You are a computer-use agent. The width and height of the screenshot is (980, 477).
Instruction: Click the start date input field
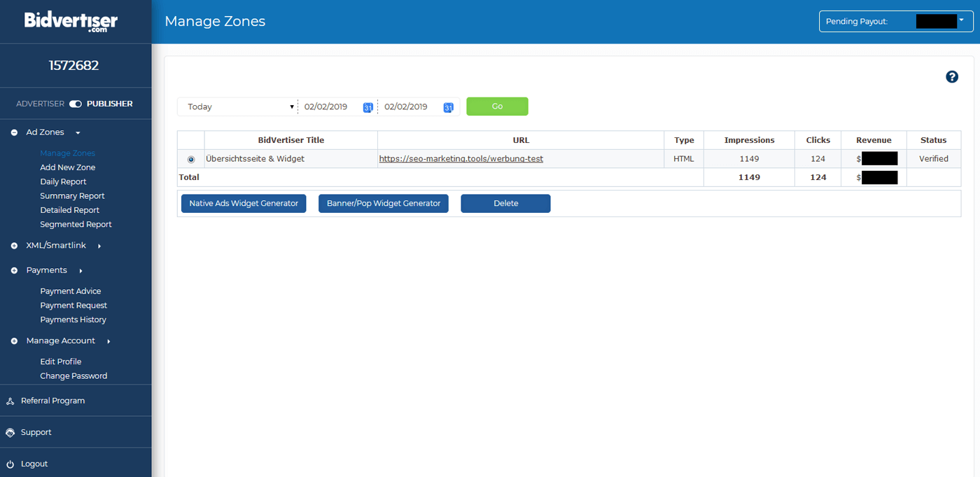pos(329,107)
